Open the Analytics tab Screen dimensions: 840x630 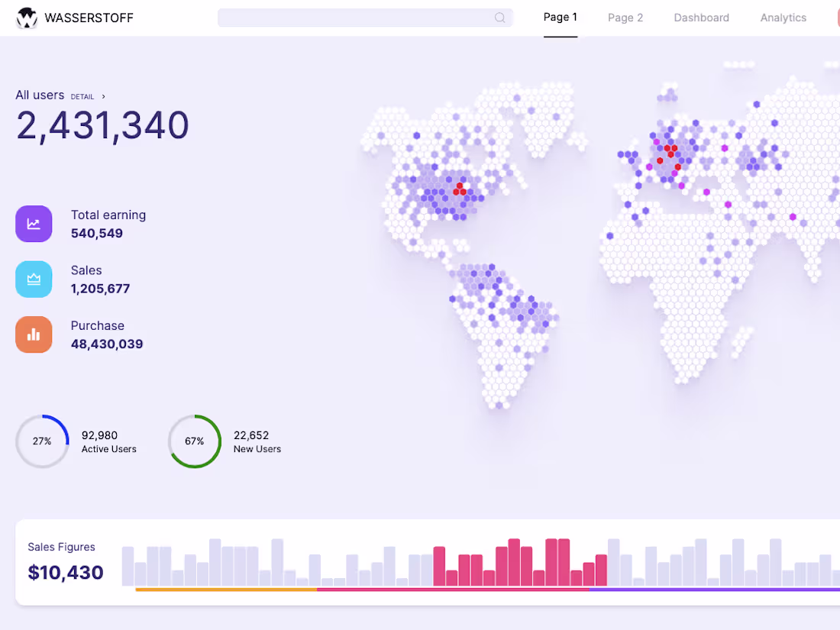click(783, 17)
